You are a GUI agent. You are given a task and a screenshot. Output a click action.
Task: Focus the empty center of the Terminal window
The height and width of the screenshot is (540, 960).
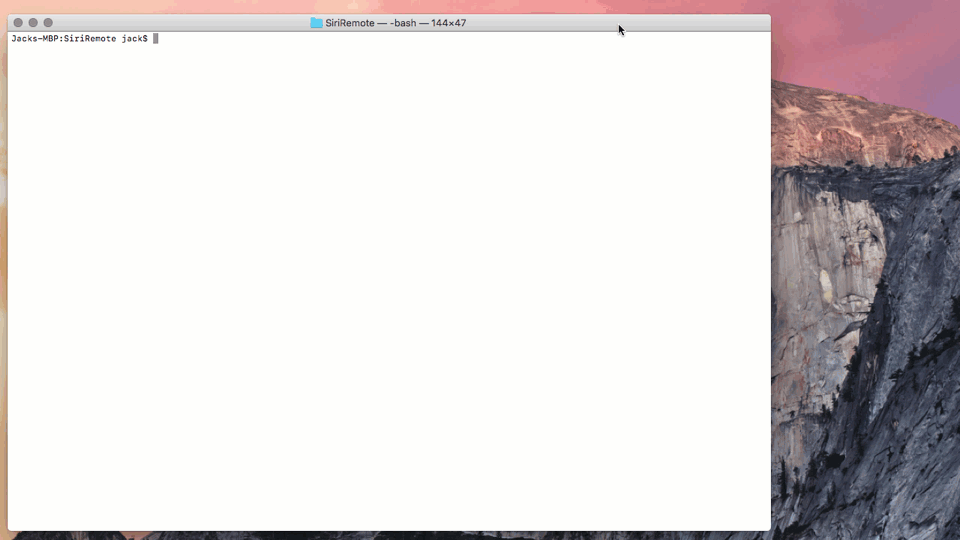click(x=389, y=280)
